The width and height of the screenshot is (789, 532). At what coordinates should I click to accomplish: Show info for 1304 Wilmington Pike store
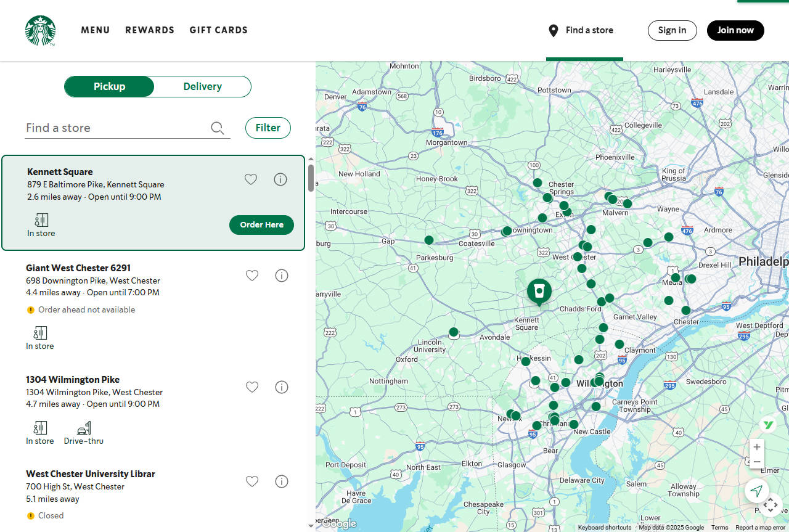pos(282,387)
